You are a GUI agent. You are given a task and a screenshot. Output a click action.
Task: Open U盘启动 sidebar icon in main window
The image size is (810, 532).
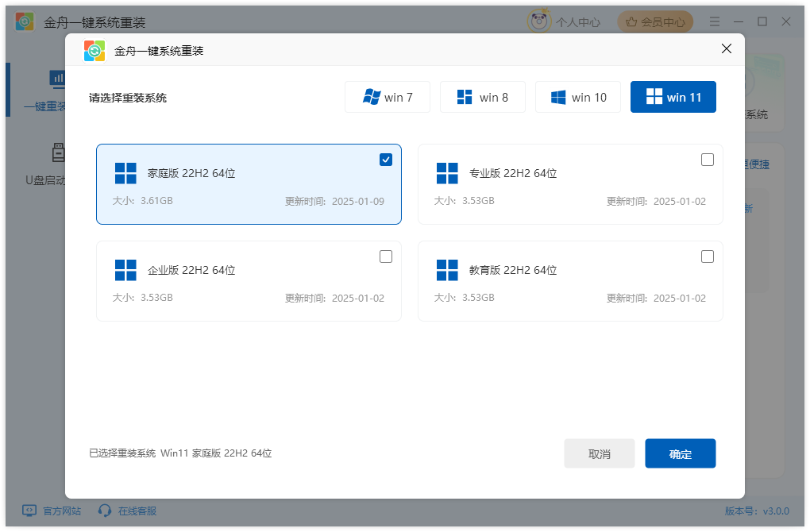59,152
